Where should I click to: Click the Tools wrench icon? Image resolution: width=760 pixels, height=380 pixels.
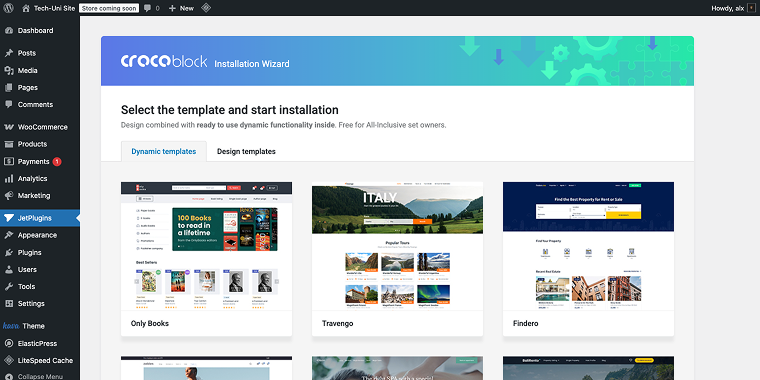(x=9, y=286)
